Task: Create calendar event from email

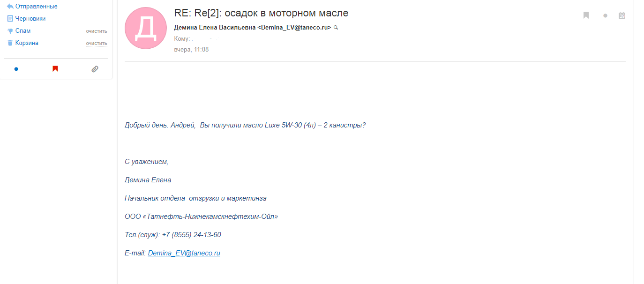Action: coord(622,15)
